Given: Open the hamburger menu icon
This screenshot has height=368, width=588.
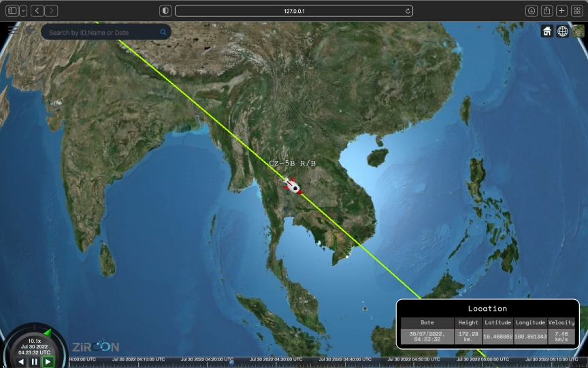Looking at the screenshot, I should pyautogui.click(x=12, y=31).
